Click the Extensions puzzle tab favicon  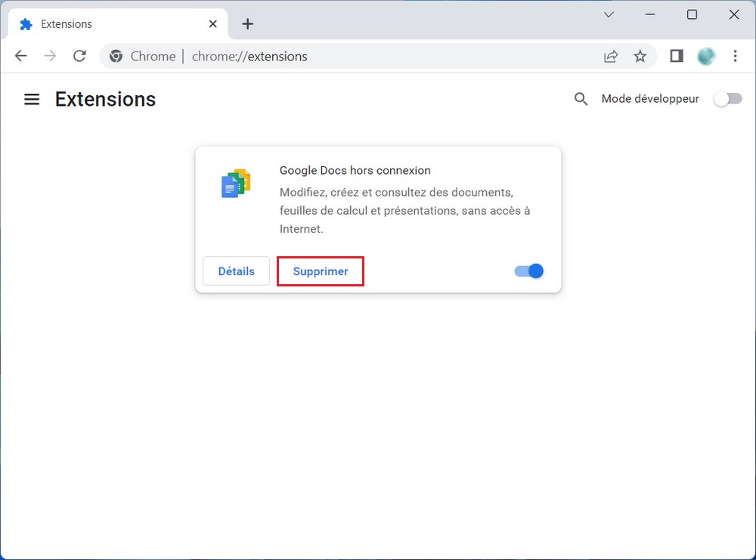pos(26,25)
